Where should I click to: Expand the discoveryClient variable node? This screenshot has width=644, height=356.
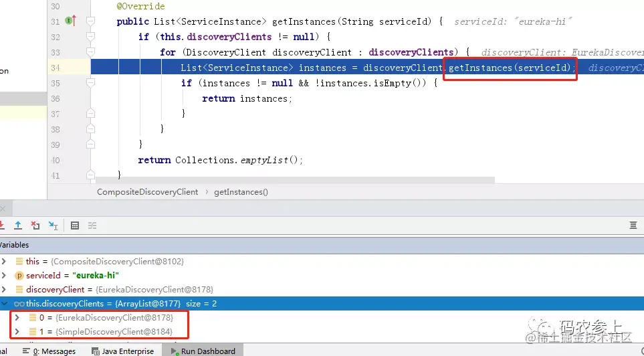tap(4, 289)
